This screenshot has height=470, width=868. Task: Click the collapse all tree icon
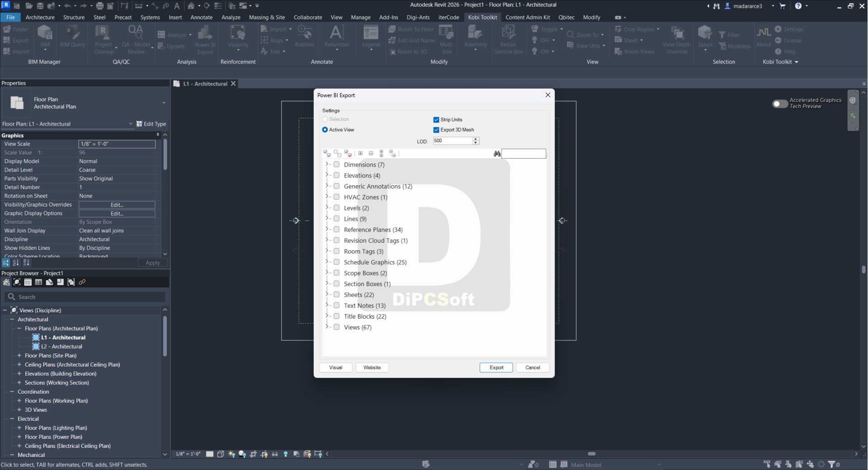pyautogui.click(x=392, y=154)
